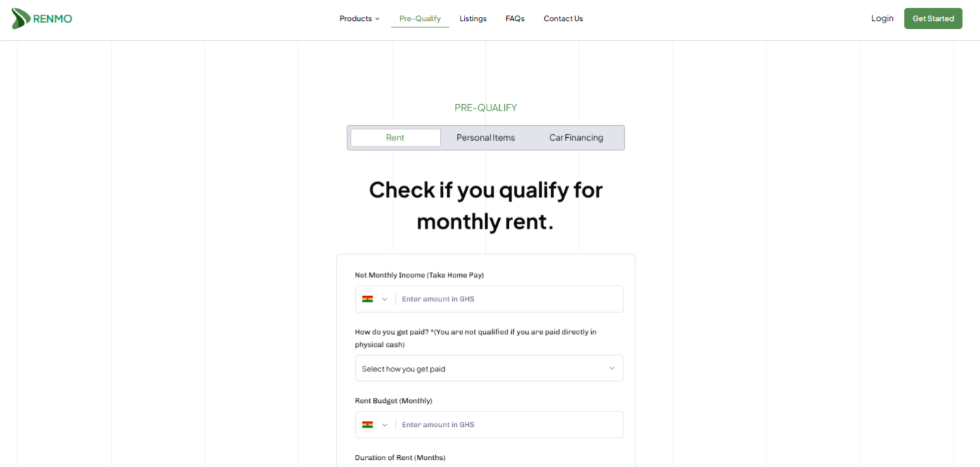Screen dimensions: 980x467
Task: Click the chevron on the payment method select
Action: (612, 368)
